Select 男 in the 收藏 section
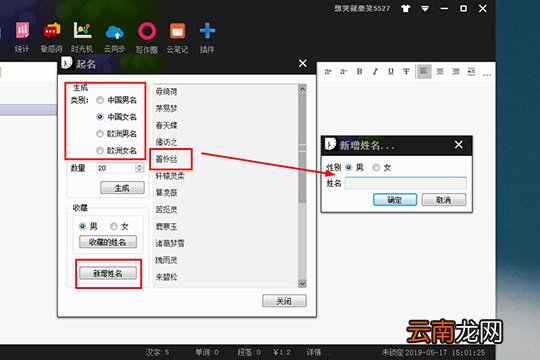540x360 pixels. (x=82, y=226)
